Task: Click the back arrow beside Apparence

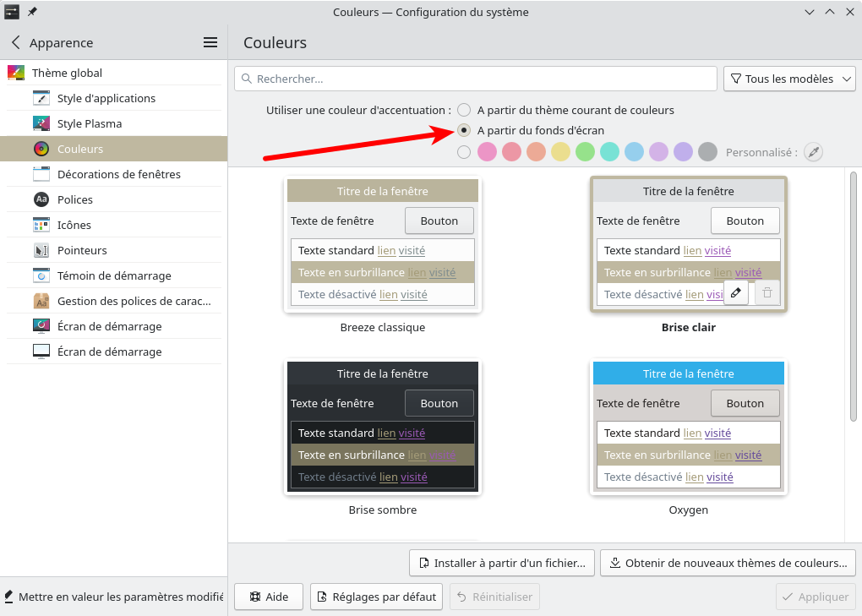Action: click(15, 42)
